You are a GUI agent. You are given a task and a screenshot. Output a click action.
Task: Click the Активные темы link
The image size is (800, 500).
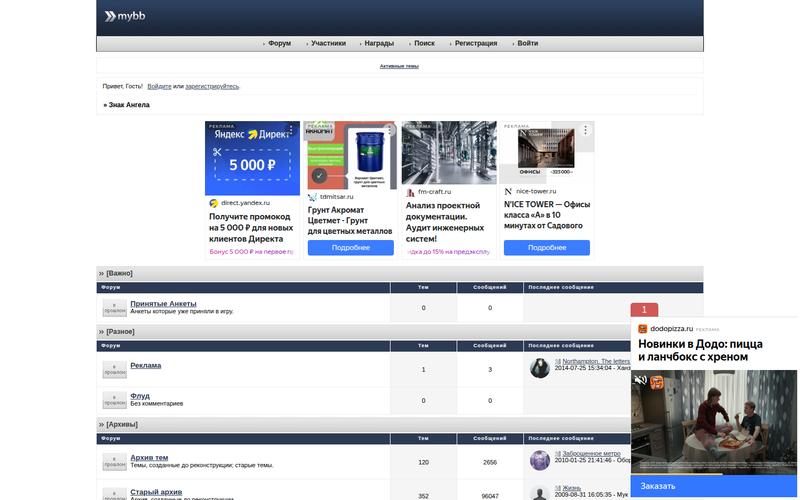[x=399, y=66]
